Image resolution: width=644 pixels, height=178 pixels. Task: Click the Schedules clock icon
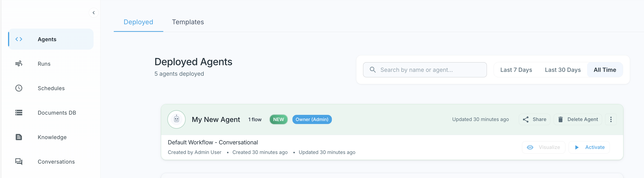(19, 88)
